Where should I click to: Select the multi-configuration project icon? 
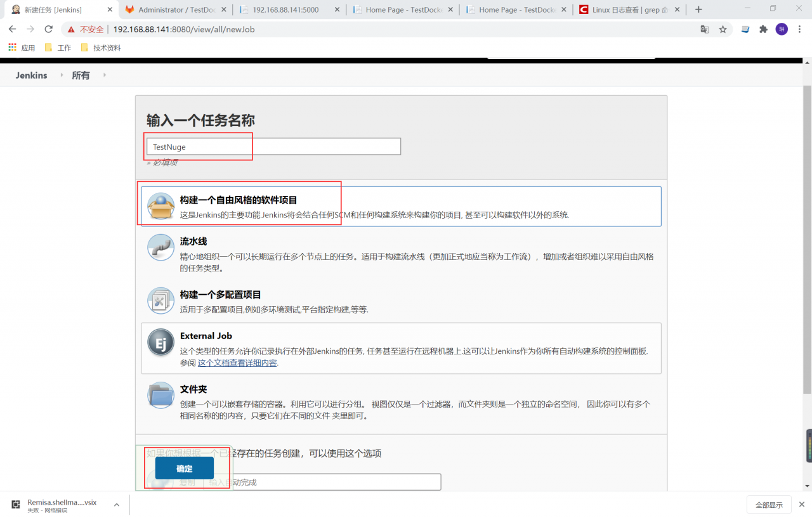point(160,301)
